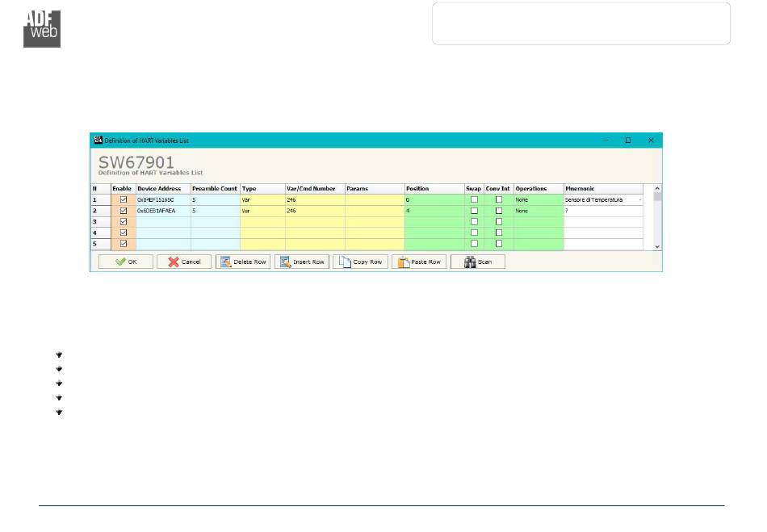
Task: Check Swap for row 4
Action: (x=474, y=232)
